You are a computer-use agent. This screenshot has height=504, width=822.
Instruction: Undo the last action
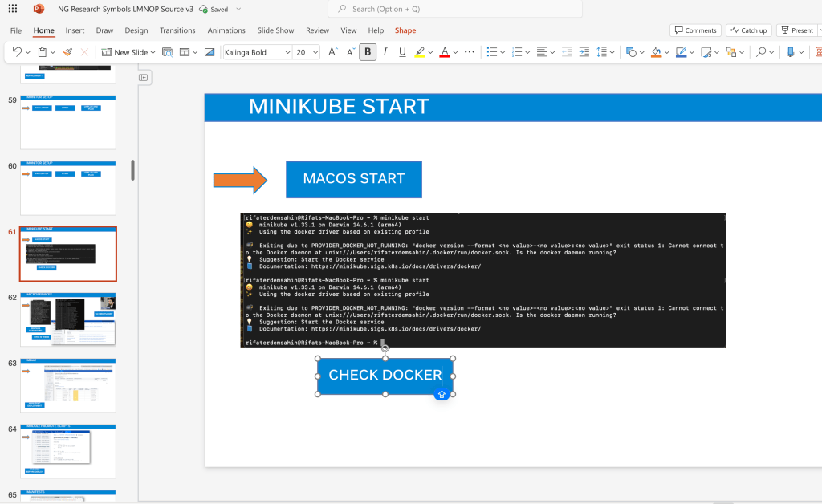pyautogui.click(x=17, y=52)
